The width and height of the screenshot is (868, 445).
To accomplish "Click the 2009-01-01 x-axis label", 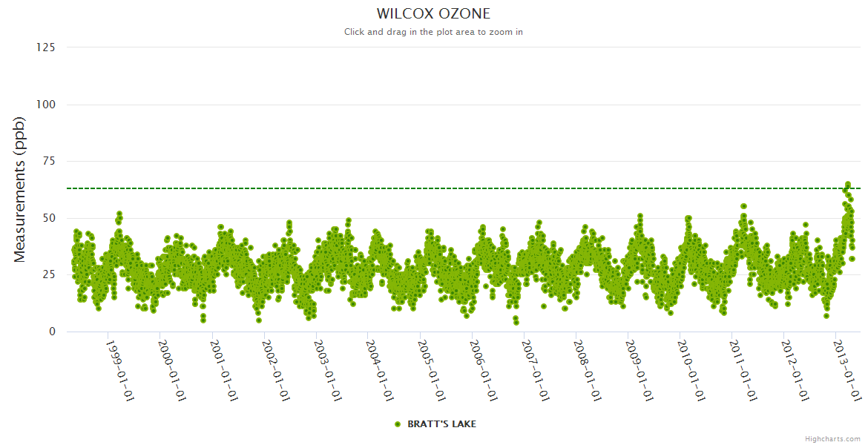I will coord(639,370).
